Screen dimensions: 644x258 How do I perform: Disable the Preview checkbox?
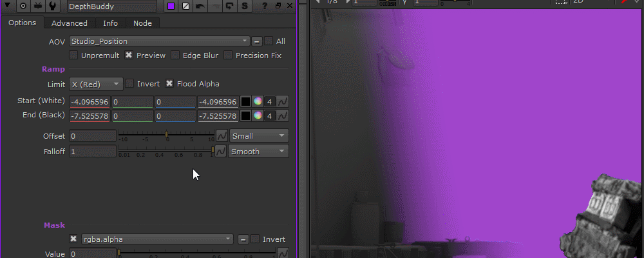pos(129,55)
